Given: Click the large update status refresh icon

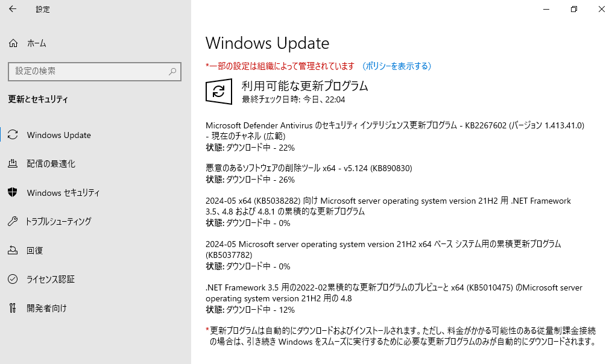Looking at the screenshot, I should [218, 92].
